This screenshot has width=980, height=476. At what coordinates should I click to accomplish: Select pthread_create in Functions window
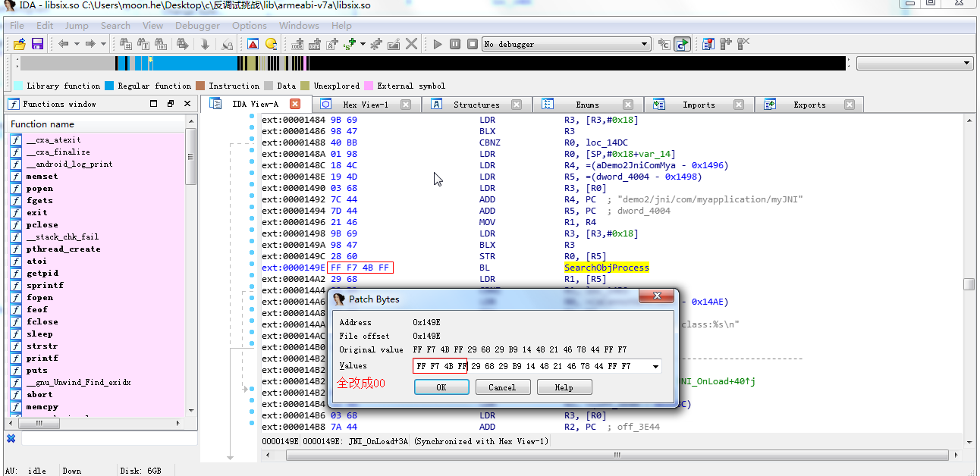pos(63,249)
